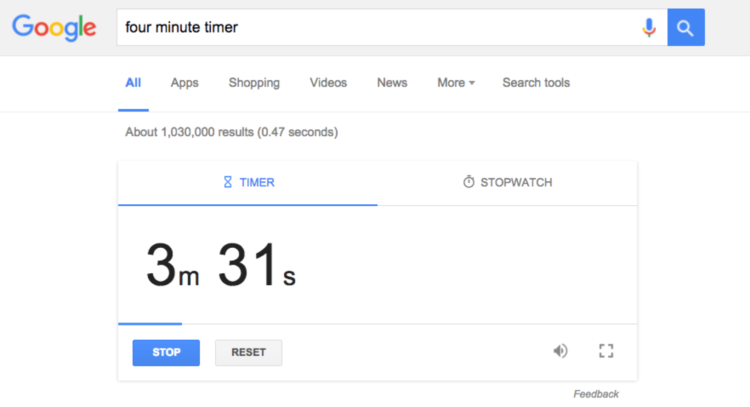The height and width of the screenshot is (407, 750).
Task: Show Videos search results
Action: tap(328, 83)
